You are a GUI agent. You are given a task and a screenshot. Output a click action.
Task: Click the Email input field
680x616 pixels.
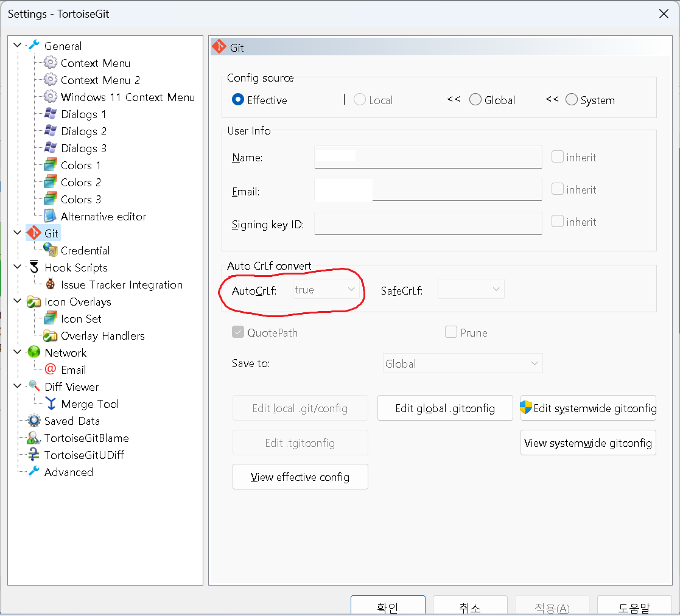(x=428, y=189)
